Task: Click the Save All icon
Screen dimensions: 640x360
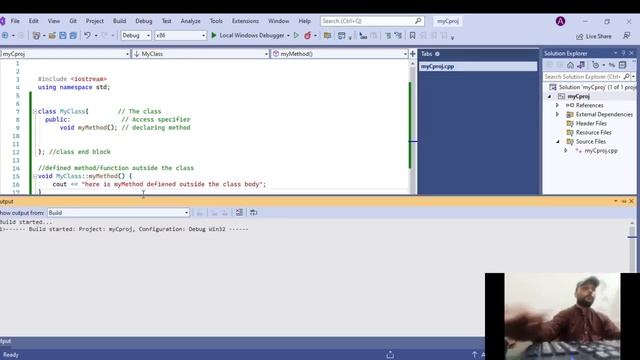Action: pyautogui.click(x=73, y=36)
